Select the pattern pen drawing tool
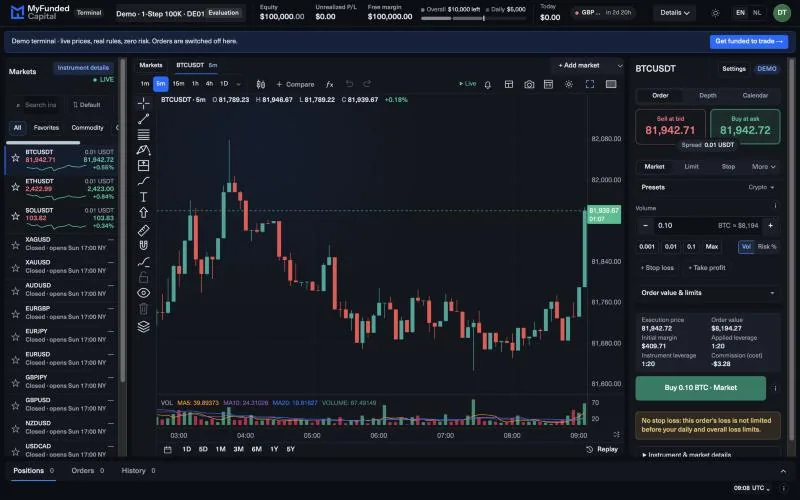This screenshot has width=800, height=500. tap(143, 150)
